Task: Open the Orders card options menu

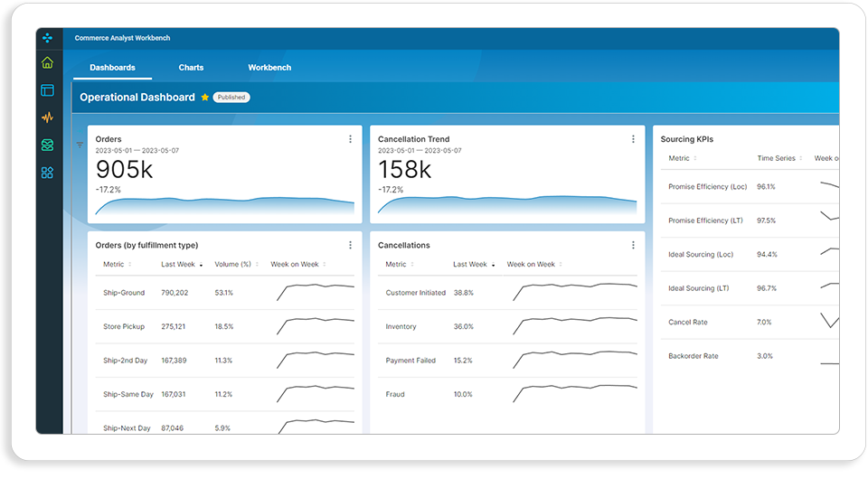Action: click(351, 139)
